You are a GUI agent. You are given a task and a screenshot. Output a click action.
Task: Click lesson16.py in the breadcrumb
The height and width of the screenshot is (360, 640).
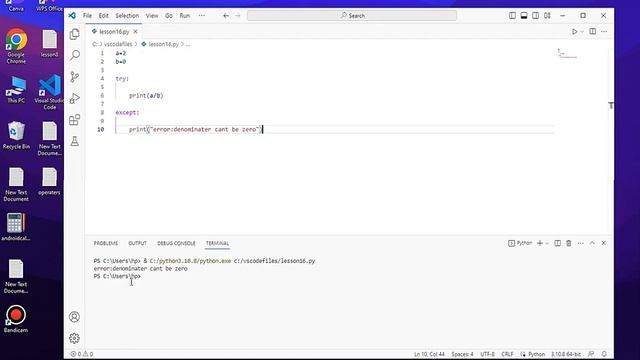tap(163, 44)
